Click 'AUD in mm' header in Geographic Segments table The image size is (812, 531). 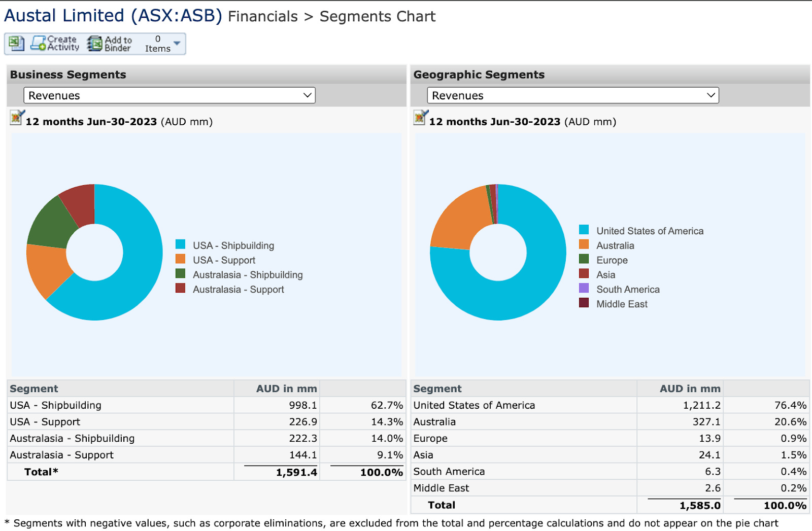[x=690, y=388]
